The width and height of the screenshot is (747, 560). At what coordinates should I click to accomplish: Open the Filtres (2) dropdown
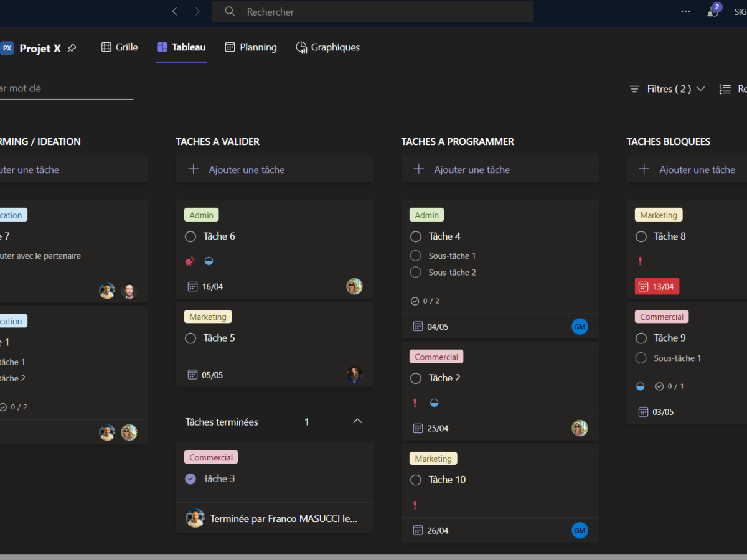coord(667,89)
